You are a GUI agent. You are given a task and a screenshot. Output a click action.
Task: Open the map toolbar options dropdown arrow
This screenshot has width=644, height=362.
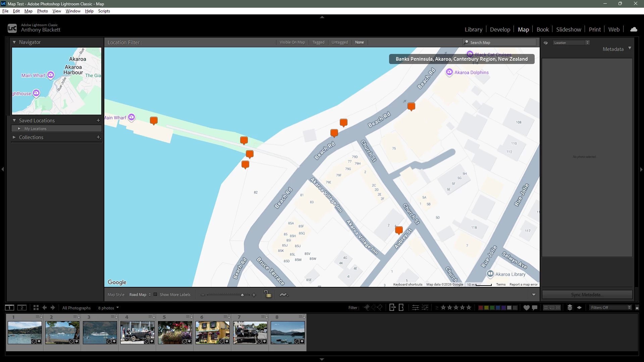[x=534, y=295]
